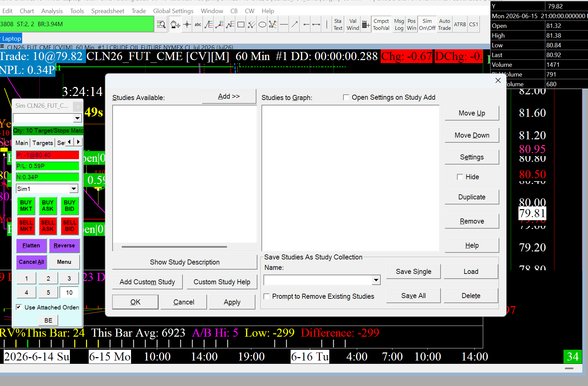The width and height of the screenshot is (588, 386).
Task: Open the Sim1 account dropdown
Action: point(74,189)
